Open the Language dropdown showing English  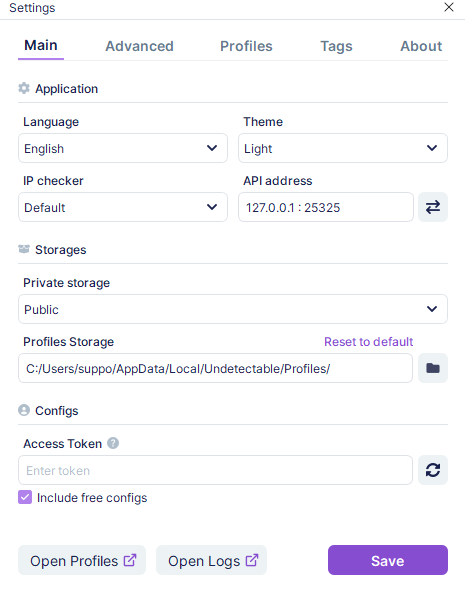pyautogui.click(x=123, y=148)
